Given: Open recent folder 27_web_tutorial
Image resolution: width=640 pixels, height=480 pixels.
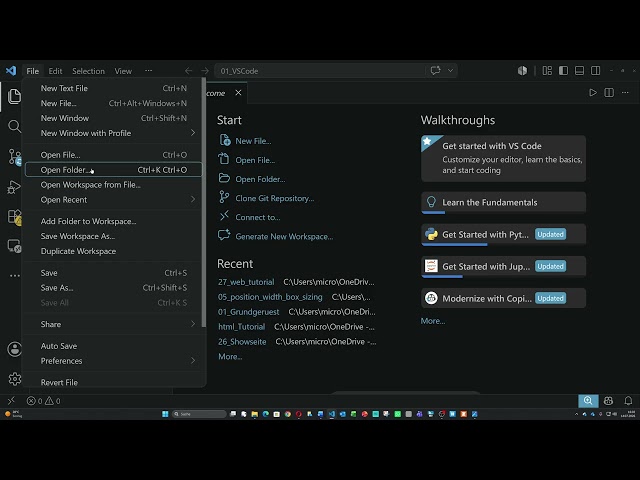Looking at the screenshot, I should click(x=246, y=282).
